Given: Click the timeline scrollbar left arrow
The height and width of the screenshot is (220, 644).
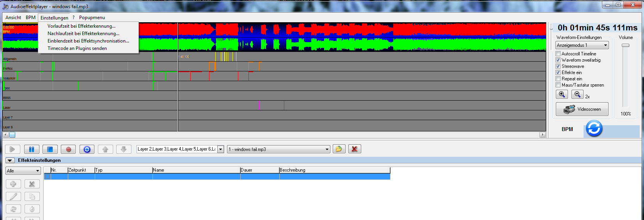Looking at the screenshot, I should click(5, 135).
